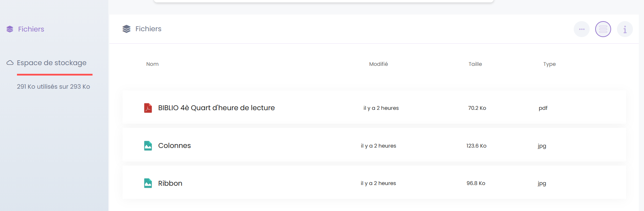Sort files by the Nom column
644x211 pixels.
152,64
